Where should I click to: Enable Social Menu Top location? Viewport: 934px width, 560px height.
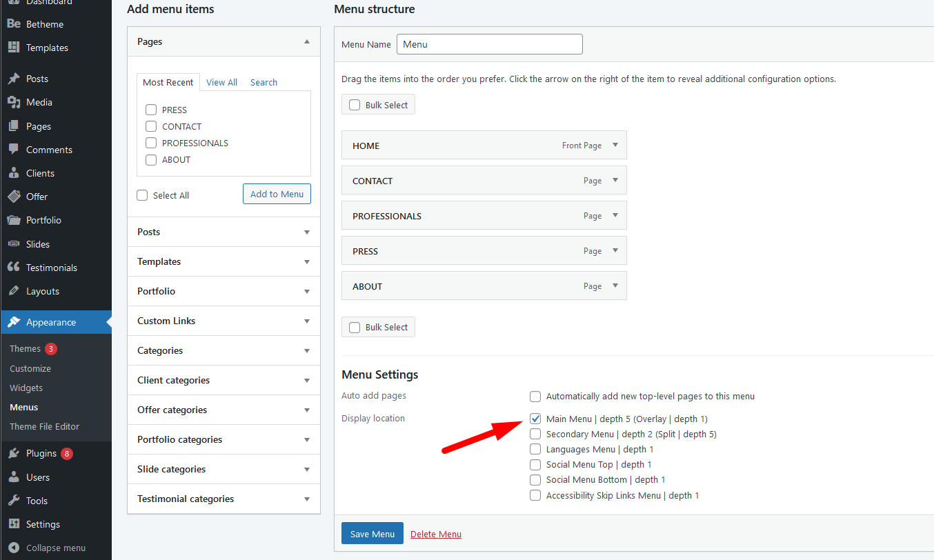[x=535, y=465]
